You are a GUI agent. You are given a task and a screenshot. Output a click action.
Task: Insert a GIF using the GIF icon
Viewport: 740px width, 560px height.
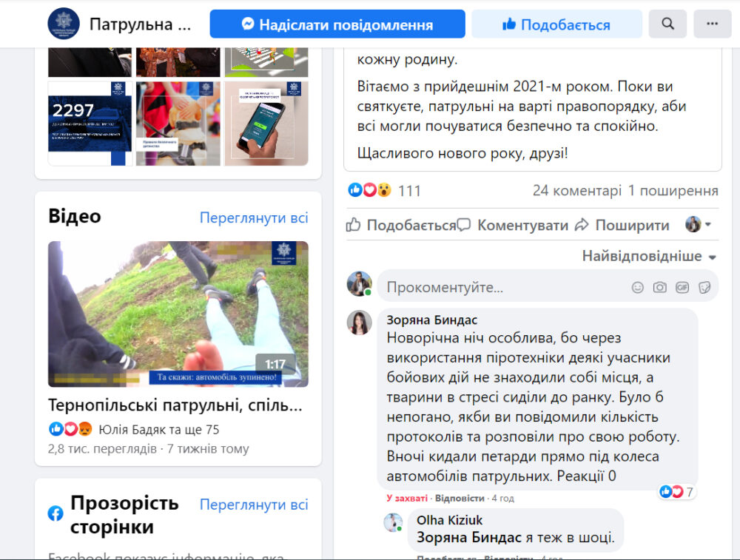click(682, 287)
